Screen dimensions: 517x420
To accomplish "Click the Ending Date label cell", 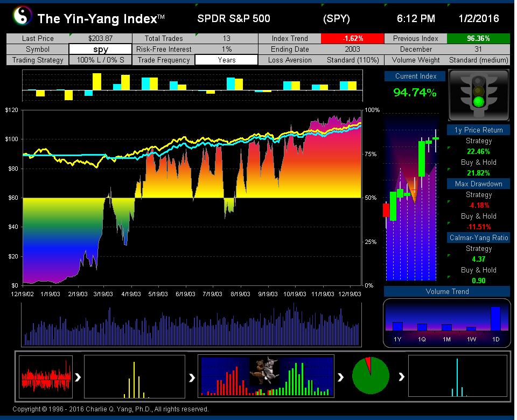I will (x=290, y=49).
